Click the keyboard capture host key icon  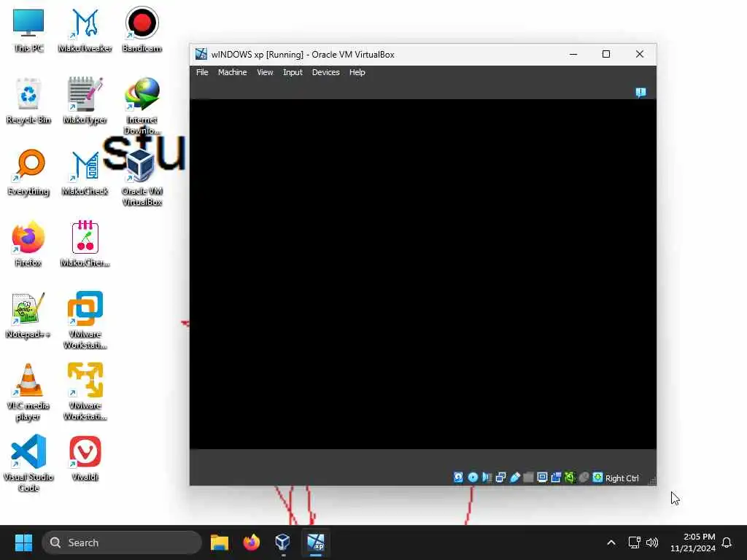[x=597, y=477]
